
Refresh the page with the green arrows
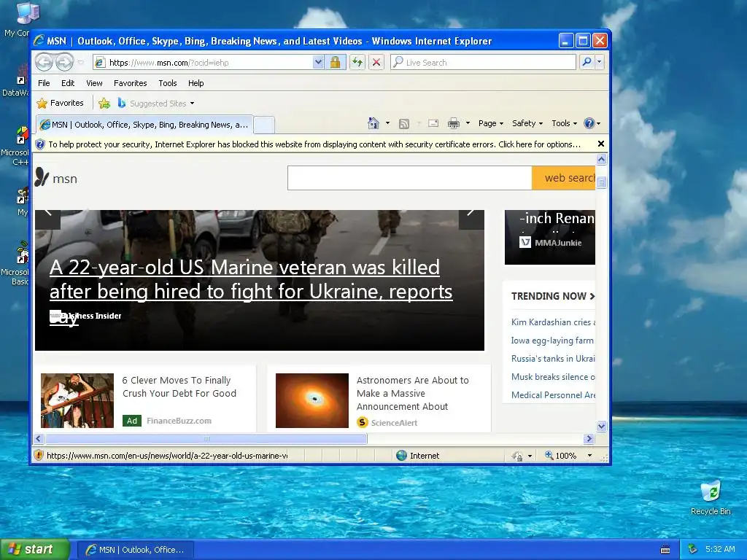coord(357,63)
